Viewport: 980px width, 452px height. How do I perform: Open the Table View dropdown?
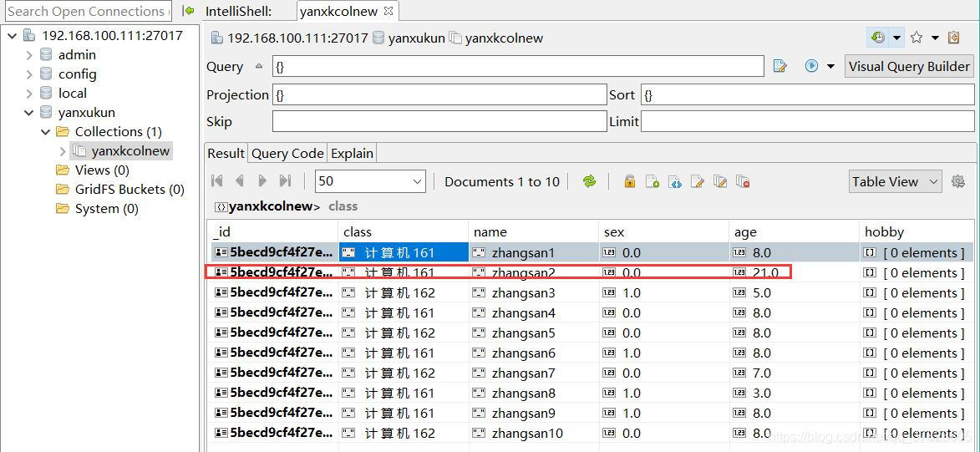(x=895, y=181)
